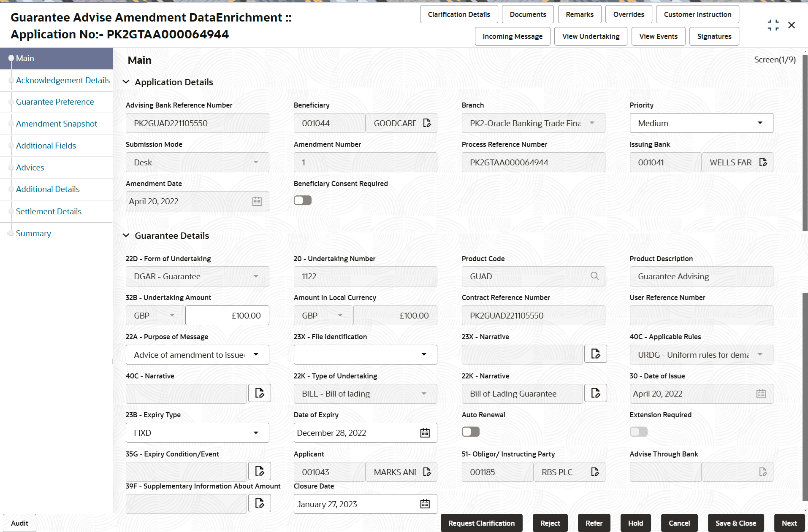This screenshot has width=808, height=532.
Task: Toggle Beneficiary Consent Required switch
Action: (303, 200)
